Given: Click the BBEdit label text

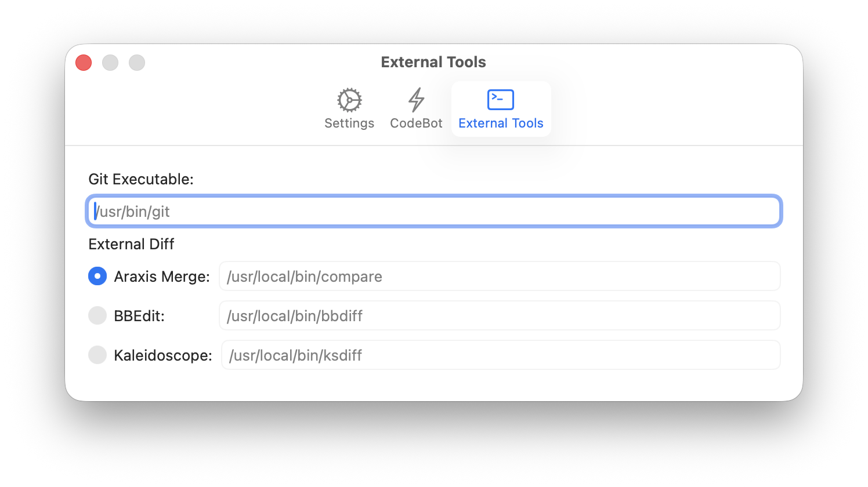Looking at the screenshot, I should (x=139, y=316).
